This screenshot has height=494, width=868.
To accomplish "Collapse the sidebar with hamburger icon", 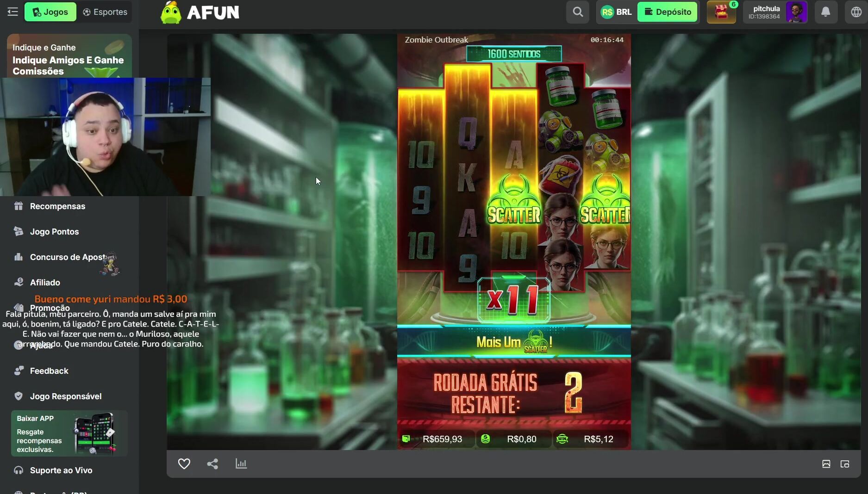I will 12,12.
